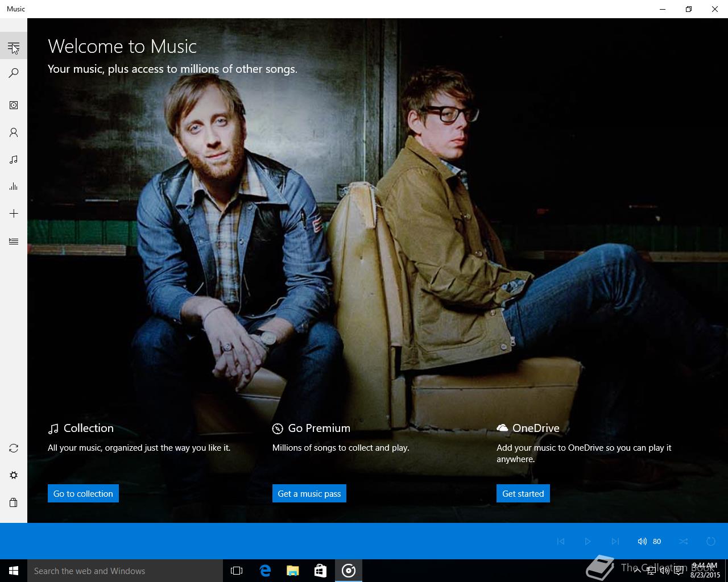The image size is (728, 582).
Task: Toggle repeat playback
Action: (x=711, y=541)
